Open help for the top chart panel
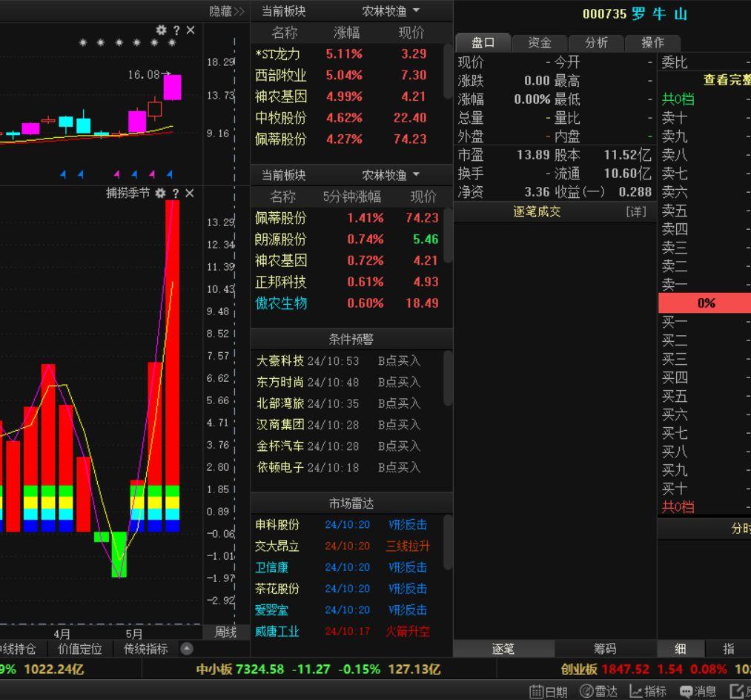The height and width of the screenshot is (700, 751). [x=176, y=30]
